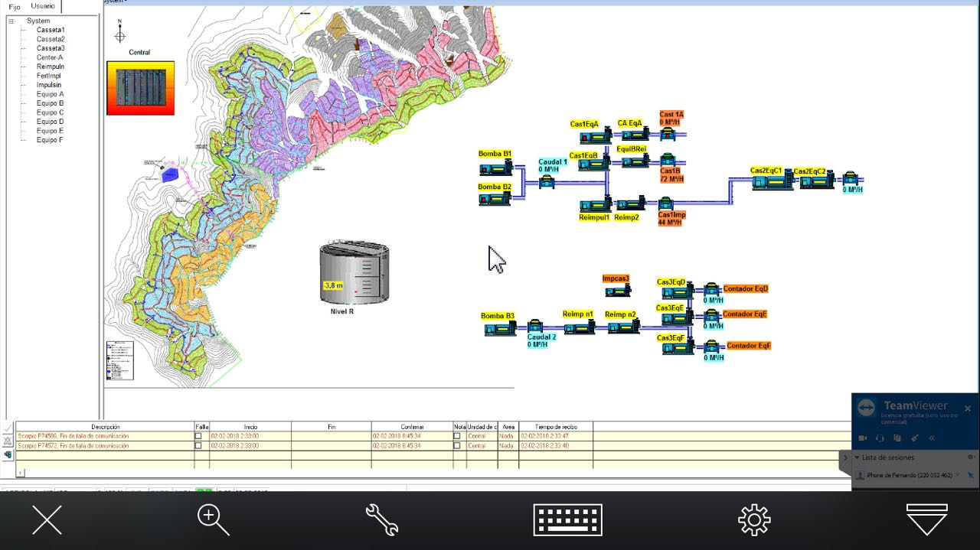This screenshot has width=980, height=550.
Task: Select the Impcas3 pump icon
Action: [617, 291]
